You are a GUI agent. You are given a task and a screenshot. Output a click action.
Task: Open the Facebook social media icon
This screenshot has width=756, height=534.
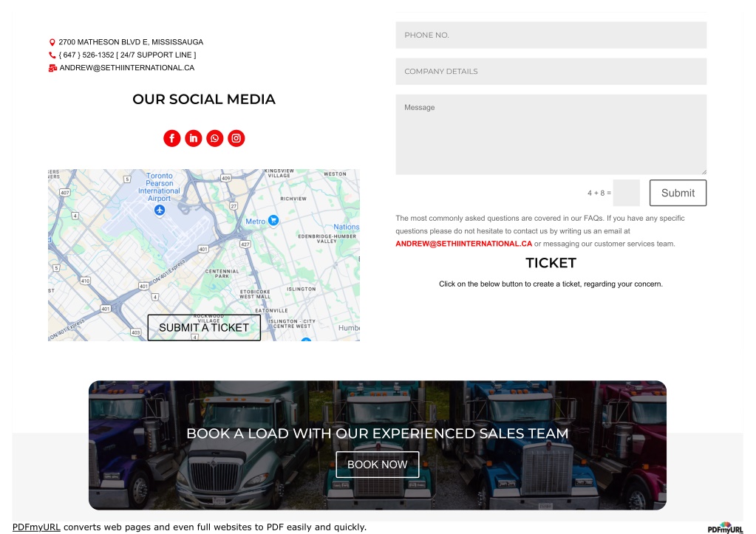pos(172,138)
